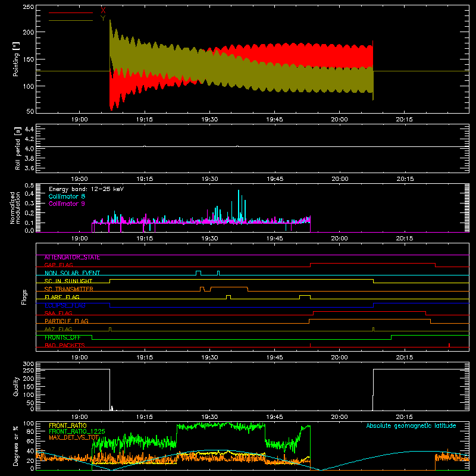Click the 'Degrees or %' axis title
The height and width of the screenshot is (476, 476).
pos(15,446)
